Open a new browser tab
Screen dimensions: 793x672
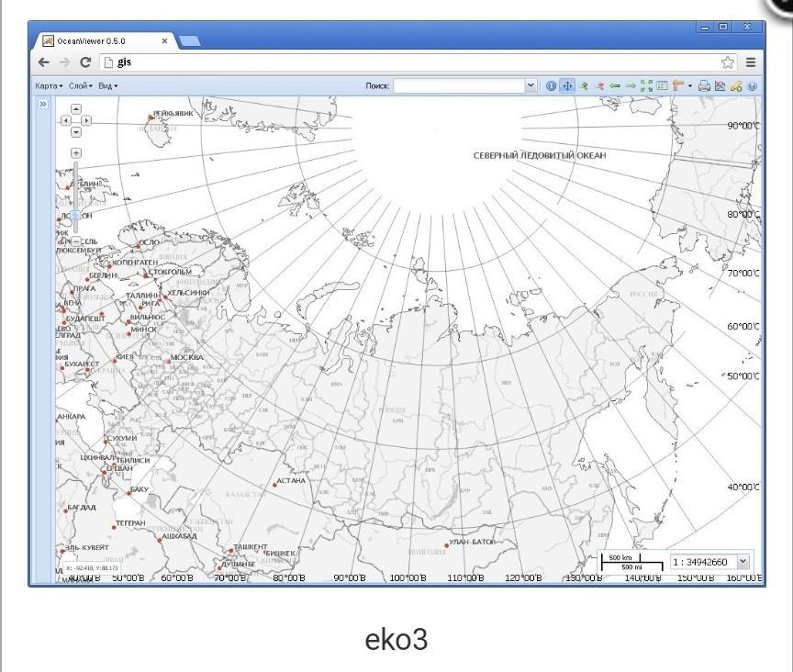190,41
